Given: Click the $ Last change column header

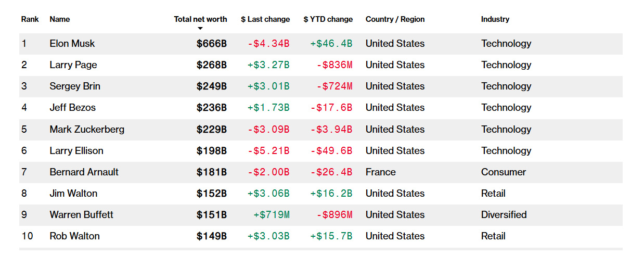Looking at the screenshot, I should pyautogui.click(x=265, y=19).
